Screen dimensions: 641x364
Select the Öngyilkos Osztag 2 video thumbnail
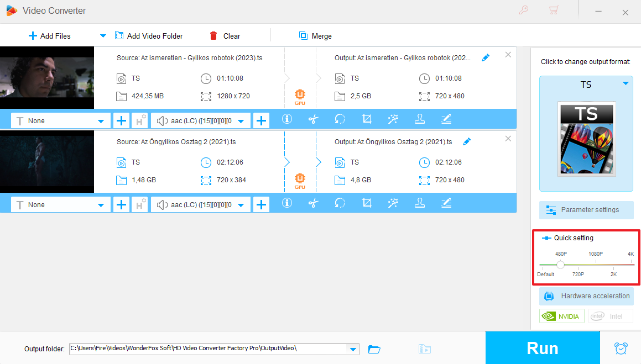click(47, 162)
